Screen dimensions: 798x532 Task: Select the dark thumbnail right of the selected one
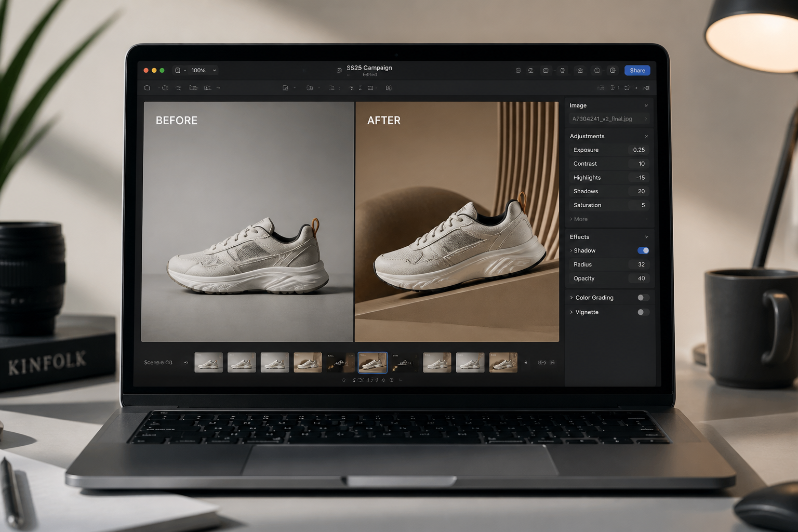coord(405,363)
